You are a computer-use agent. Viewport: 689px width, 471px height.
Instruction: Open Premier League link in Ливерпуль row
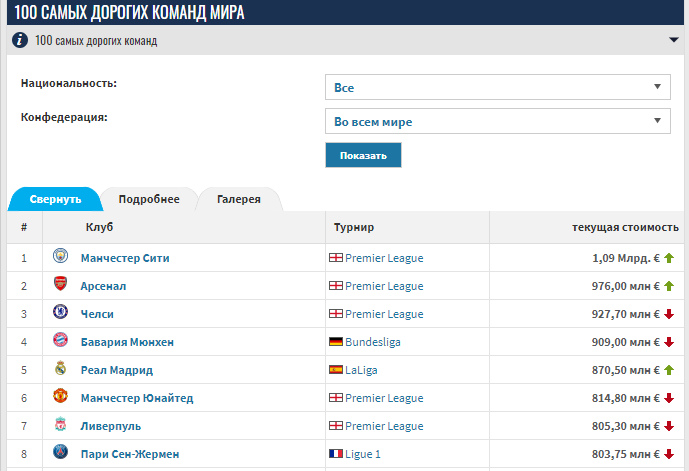click(384, 426)
